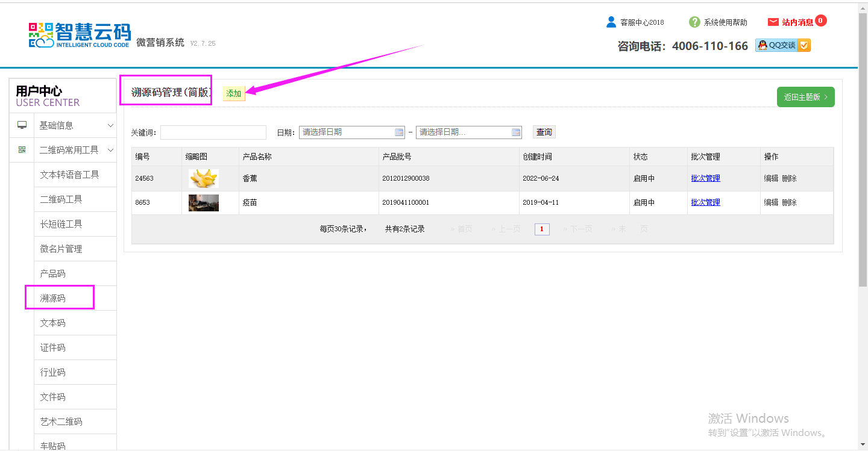The image size is (868, 451).
Task: Click the green 返回主题版 button
Action: coord(805,97)
